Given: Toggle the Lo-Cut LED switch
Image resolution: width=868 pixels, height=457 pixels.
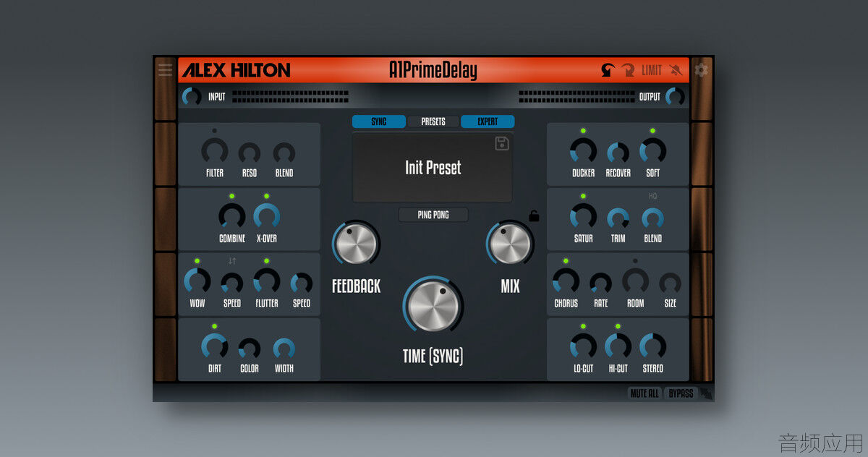Looking at the screenshot, I should tap(583, 326).
